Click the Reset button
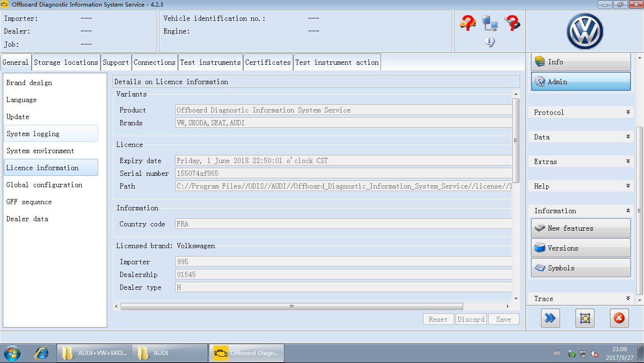This screenshot has height=363, width=644. (438, 320)
